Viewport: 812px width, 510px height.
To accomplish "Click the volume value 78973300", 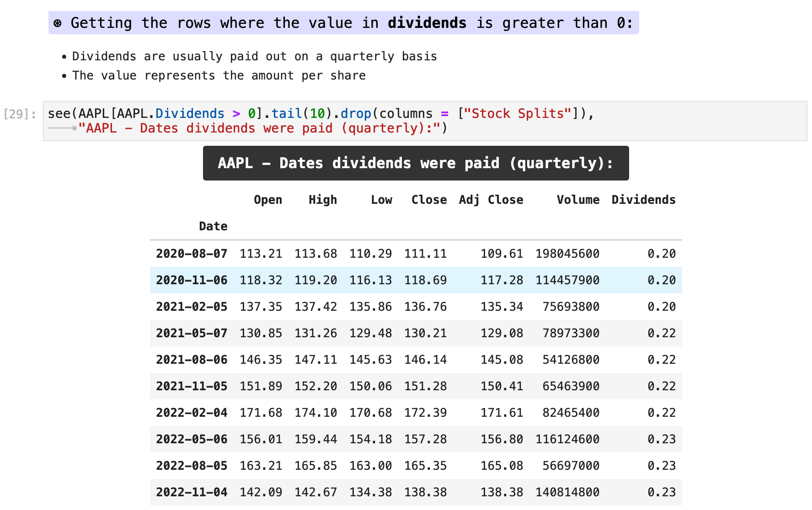I will tap(571, 333).
